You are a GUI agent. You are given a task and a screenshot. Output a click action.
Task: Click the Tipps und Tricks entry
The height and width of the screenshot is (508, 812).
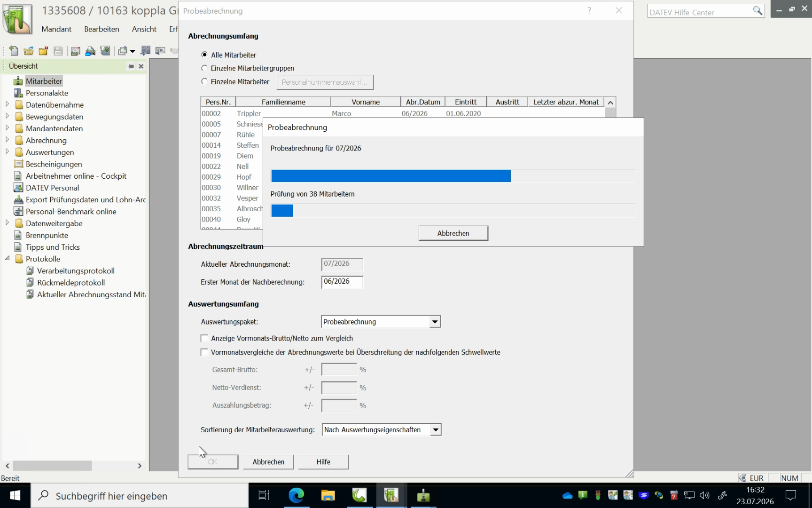coord(53,247)
